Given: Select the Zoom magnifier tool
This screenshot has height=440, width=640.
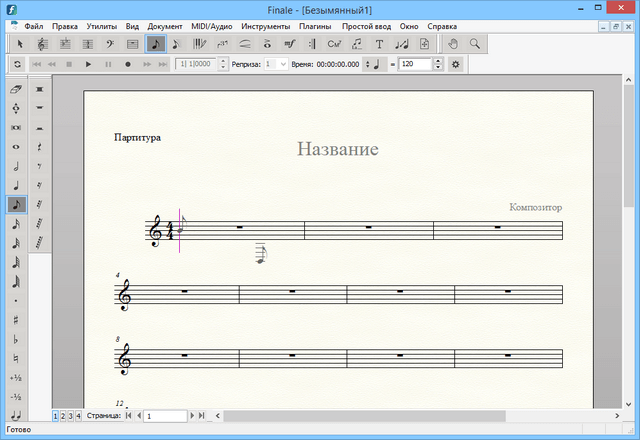Looking at the screenshot, I should (x=474, y=44).
